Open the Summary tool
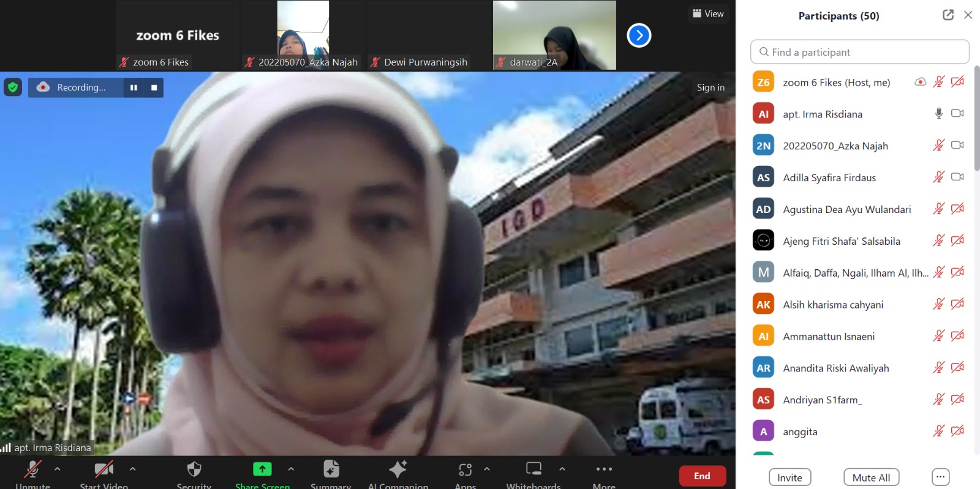The width and height of the screenshot is (980, 489). tap(331, 469)
